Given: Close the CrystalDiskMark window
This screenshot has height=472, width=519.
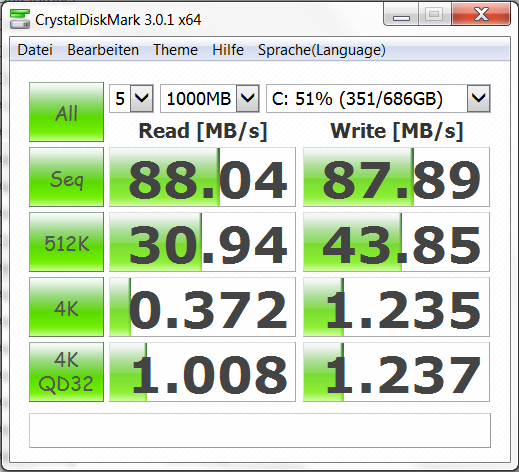Looking at the screenshot, I should point(481,14).
